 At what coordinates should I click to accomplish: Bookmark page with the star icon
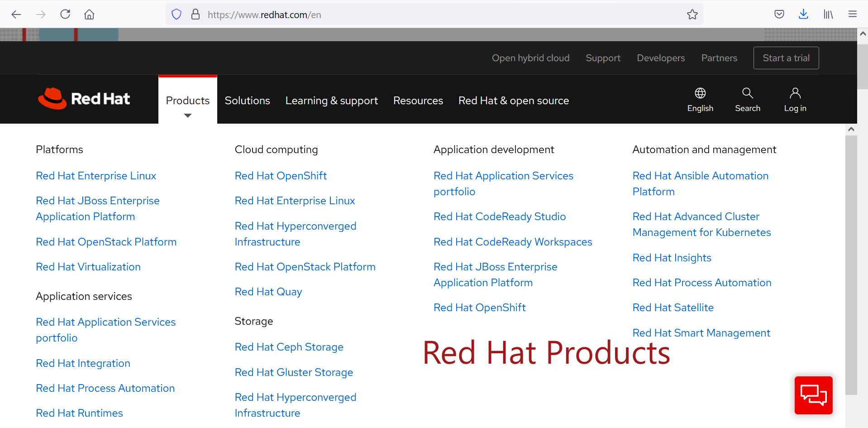click(x=692, y=14)
